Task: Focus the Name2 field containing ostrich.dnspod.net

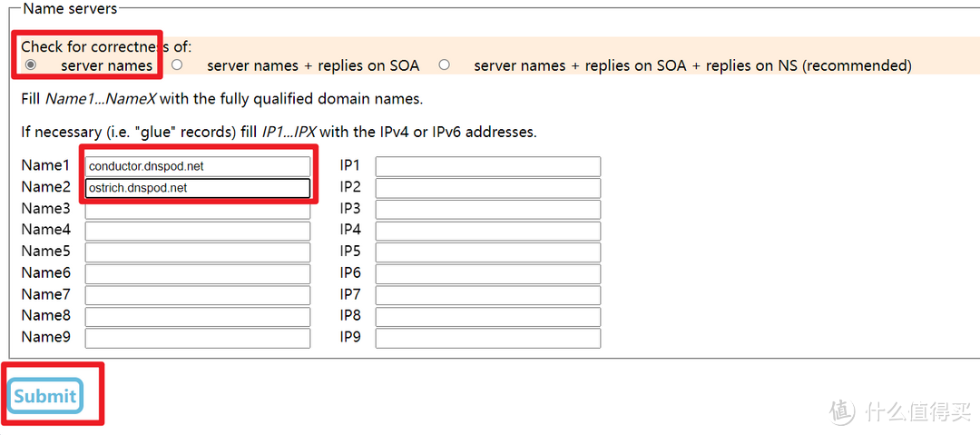Action: 198,188
